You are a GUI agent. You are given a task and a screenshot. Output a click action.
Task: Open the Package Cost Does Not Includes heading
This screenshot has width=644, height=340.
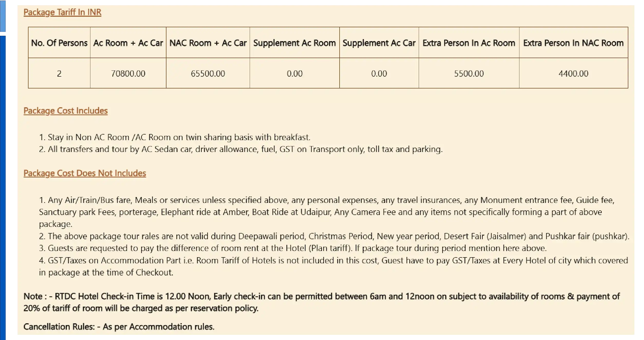click(85, 173)
